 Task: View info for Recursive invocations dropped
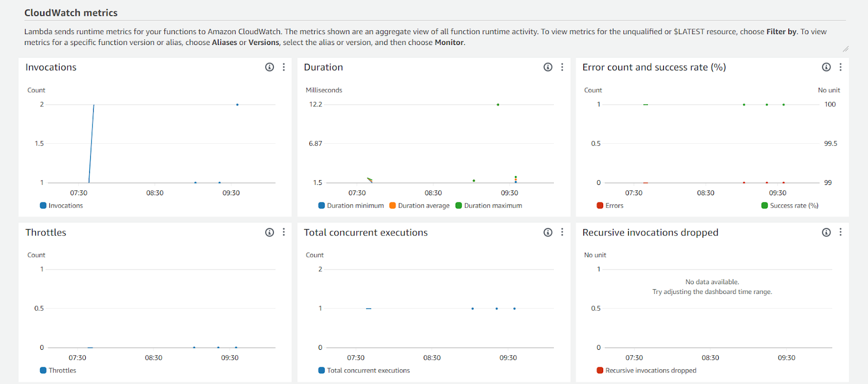(826, 232)
